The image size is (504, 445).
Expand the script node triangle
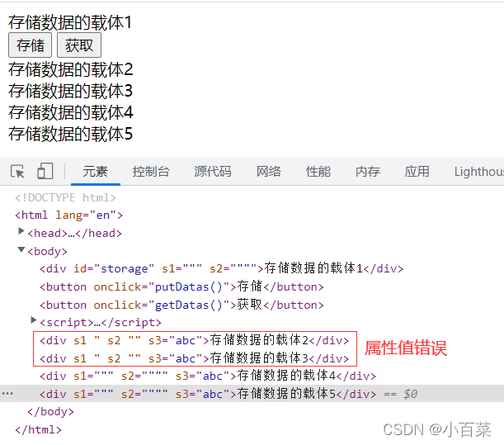pos(34,320)
